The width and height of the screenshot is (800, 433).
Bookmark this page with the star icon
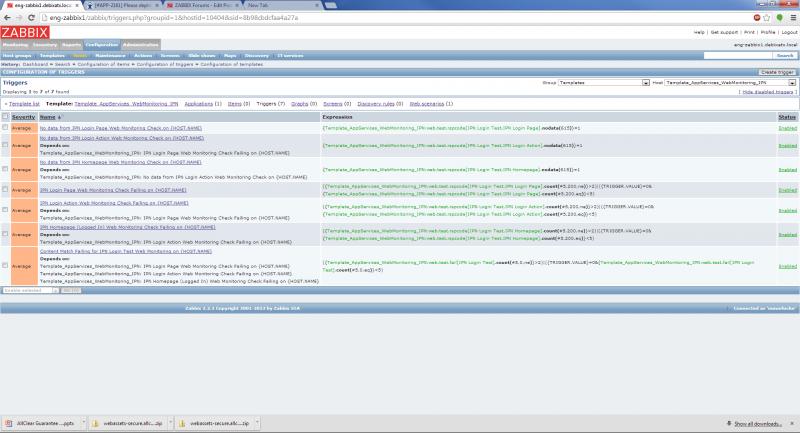tap(766, 17)
